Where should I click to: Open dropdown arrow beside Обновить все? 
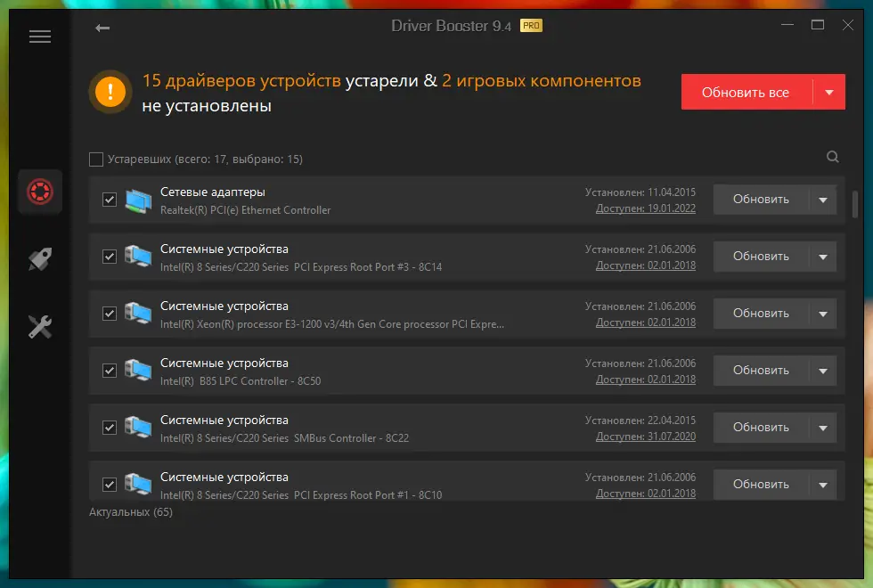click(x=829, y=92)
